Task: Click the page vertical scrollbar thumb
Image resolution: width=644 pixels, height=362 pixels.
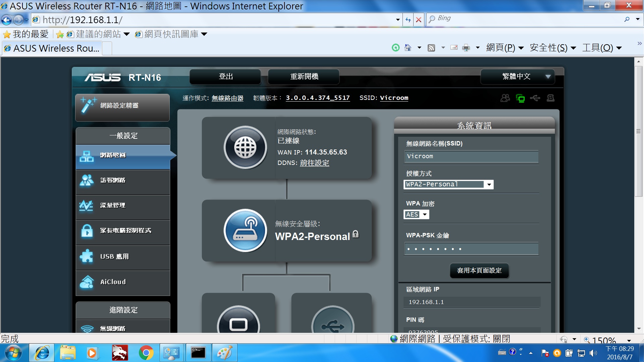Action: coord(639,131)
